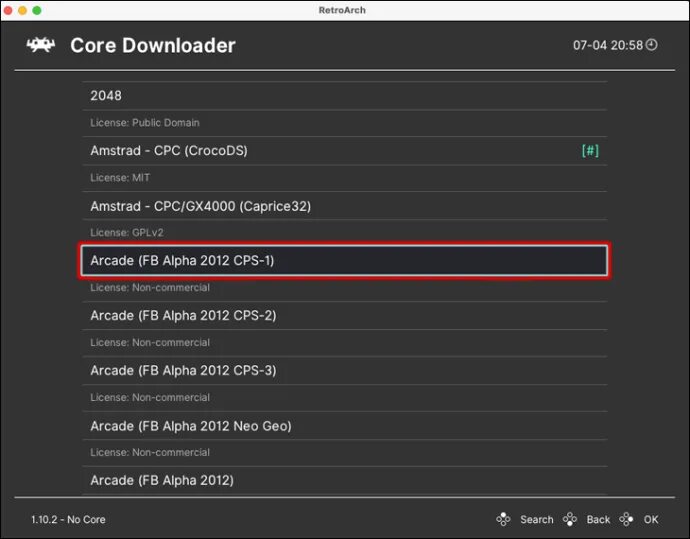Click the 07-04 20:58 date and time

[x=608, y=45]
